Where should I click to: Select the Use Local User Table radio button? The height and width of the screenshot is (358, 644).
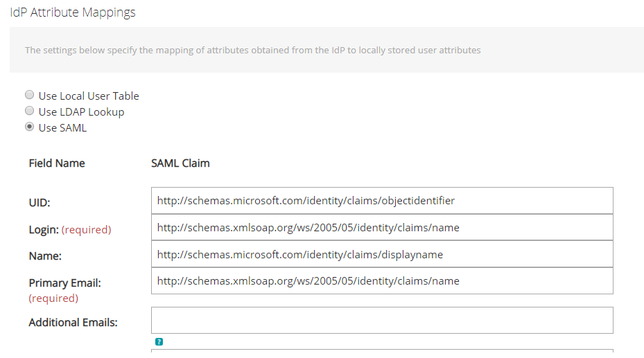coord(30,95)
